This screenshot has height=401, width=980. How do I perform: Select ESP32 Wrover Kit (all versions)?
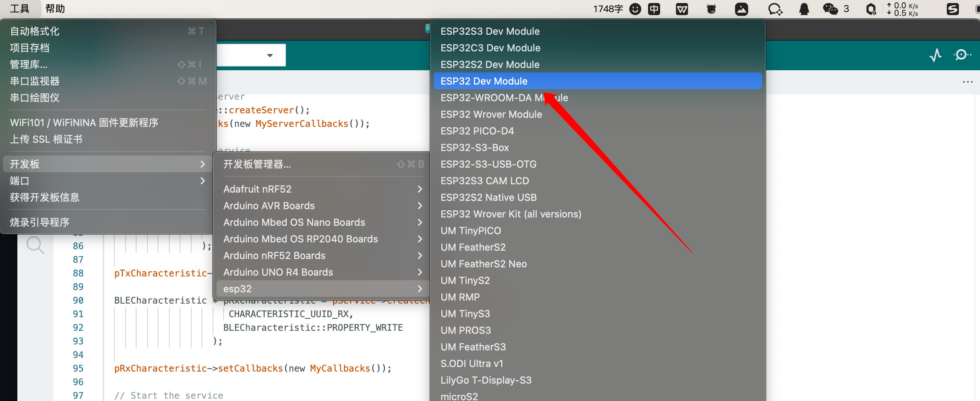point(598,214)
